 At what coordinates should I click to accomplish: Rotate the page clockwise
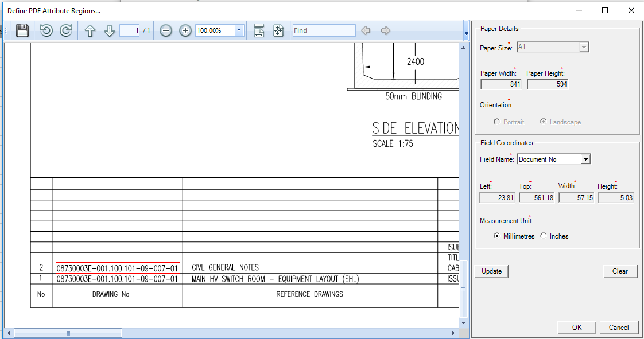coord(65,30)
